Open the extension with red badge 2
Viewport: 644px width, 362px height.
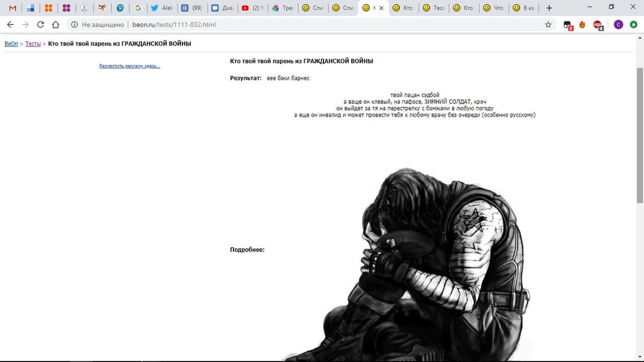568,25
